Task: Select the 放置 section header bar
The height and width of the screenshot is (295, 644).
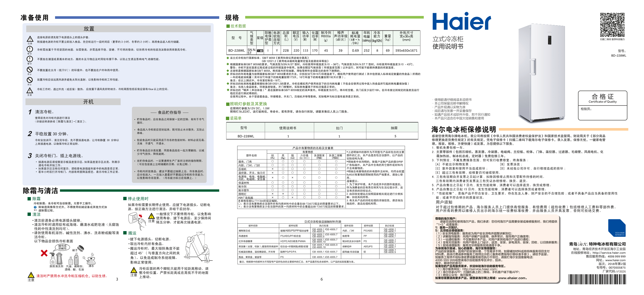Action: click(x=118, y=29)
